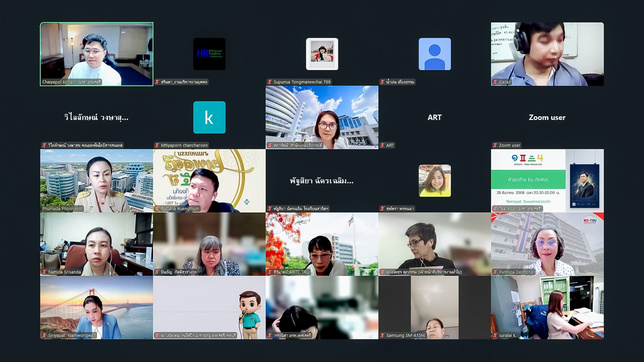Click the yellow-shirt woman profile photo avatar

tap(435, 181)
